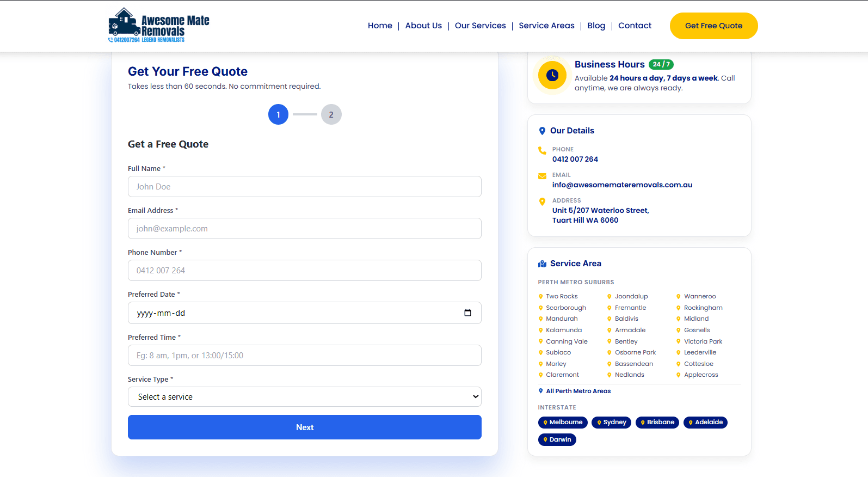Viewport: 868px width, 477px height.
Task: Click the Brisbane interstate pill
Action: click(x=657, y=422)
